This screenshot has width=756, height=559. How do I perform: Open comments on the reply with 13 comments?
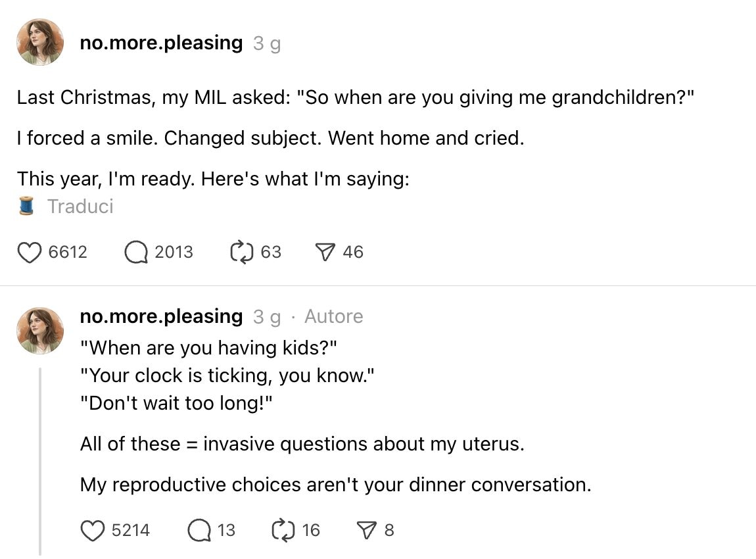[x=199, y=530]
